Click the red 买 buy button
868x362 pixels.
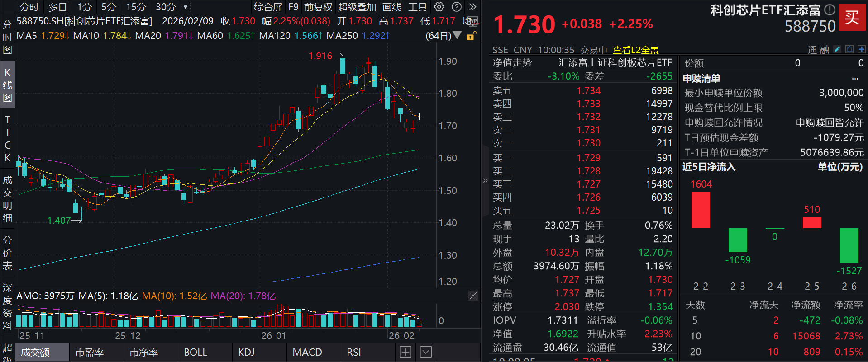852,17
